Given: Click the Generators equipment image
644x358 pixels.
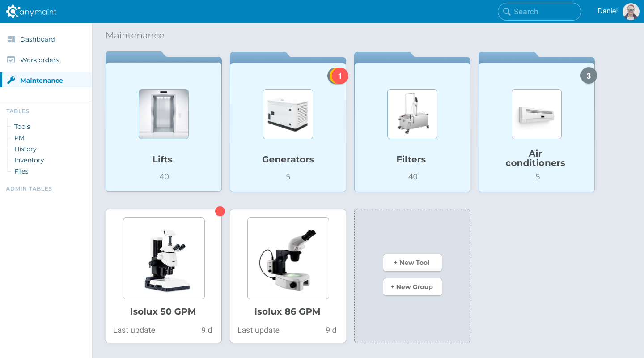Looking at the screenshot, I should (x=288, y=114).
